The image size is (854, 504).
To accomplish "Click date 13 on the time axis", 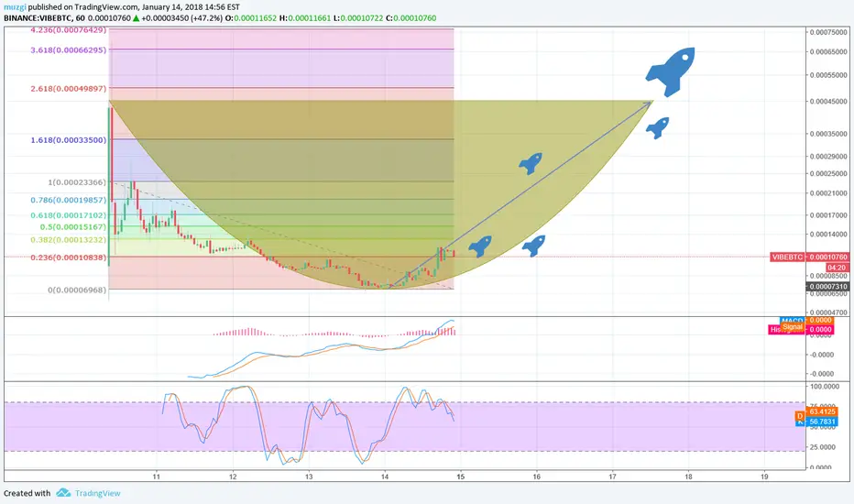I will [x=309, y=477].
